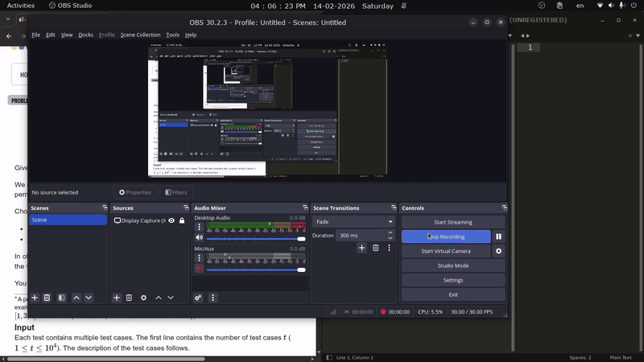
Task: Unmute Mic/Aux speaker icon
Action: [199, 269]
